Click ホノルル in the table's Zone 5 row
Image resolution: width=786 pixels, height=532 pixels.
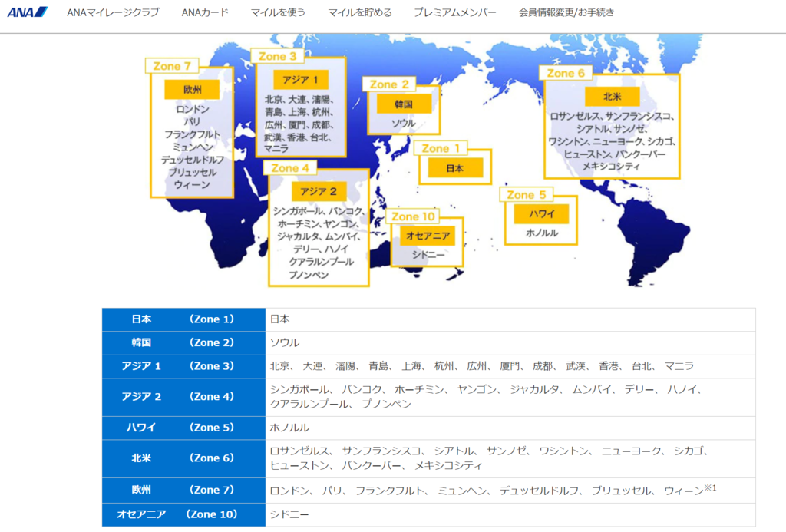[289, 428]
